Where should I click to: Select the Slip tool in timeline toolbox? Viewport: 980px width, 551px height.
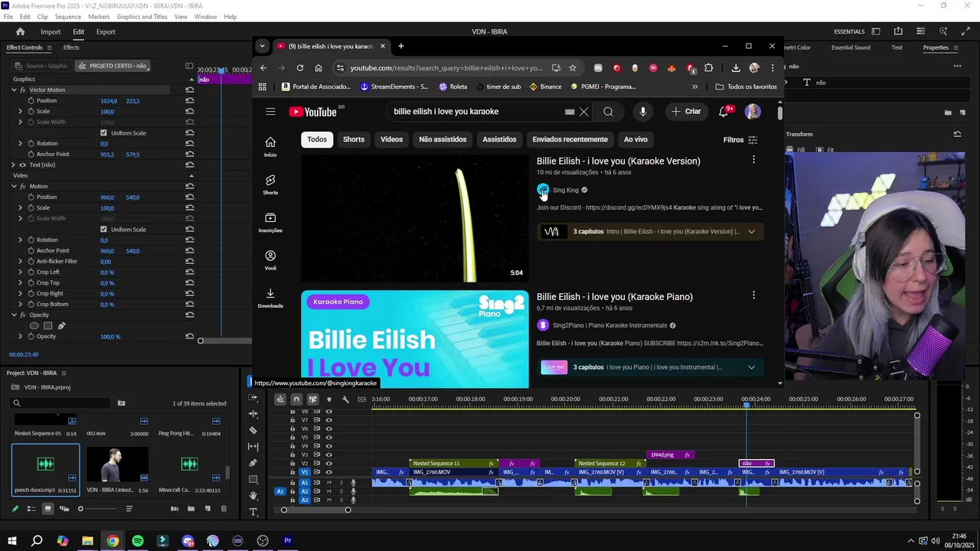[253, 446]
